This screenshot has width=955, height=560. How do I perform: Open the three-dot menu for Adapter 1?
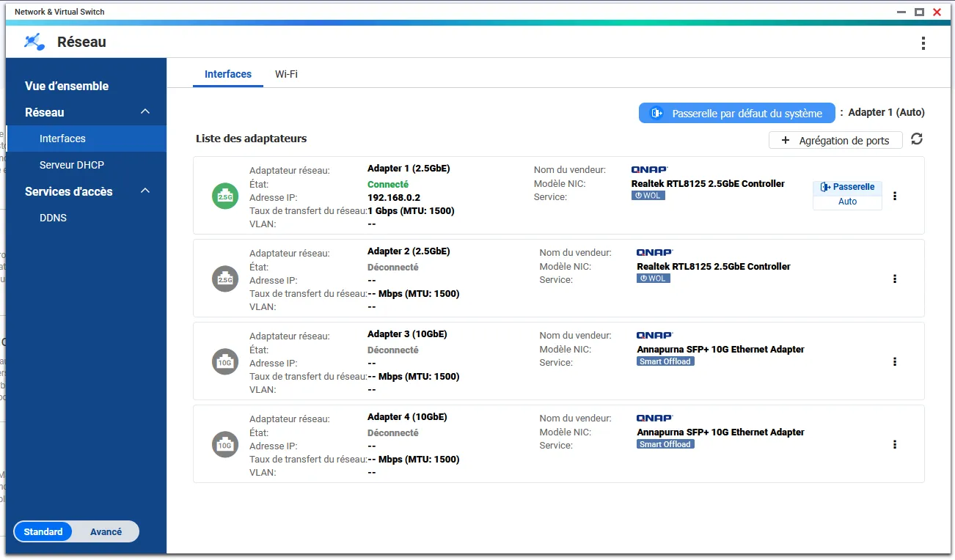click(894, 196)
